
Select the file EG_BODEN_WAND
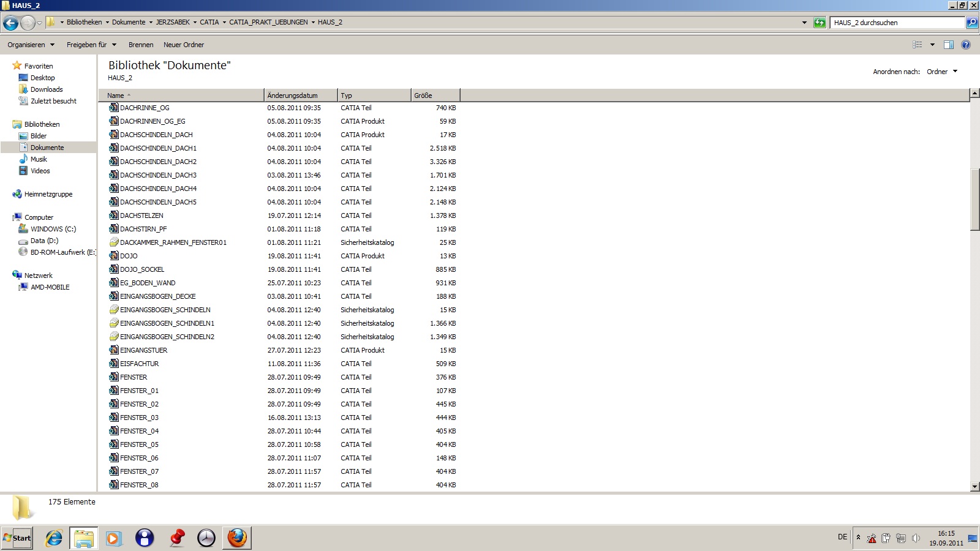coord(148,283)
